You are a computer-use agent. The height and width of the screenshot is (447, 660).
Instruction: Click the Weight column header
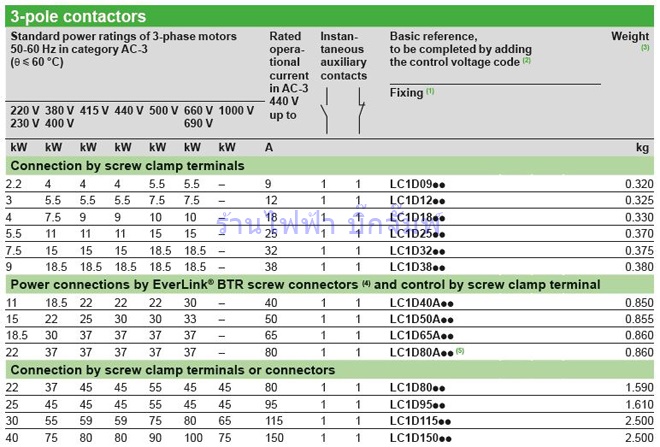[630, 37]
